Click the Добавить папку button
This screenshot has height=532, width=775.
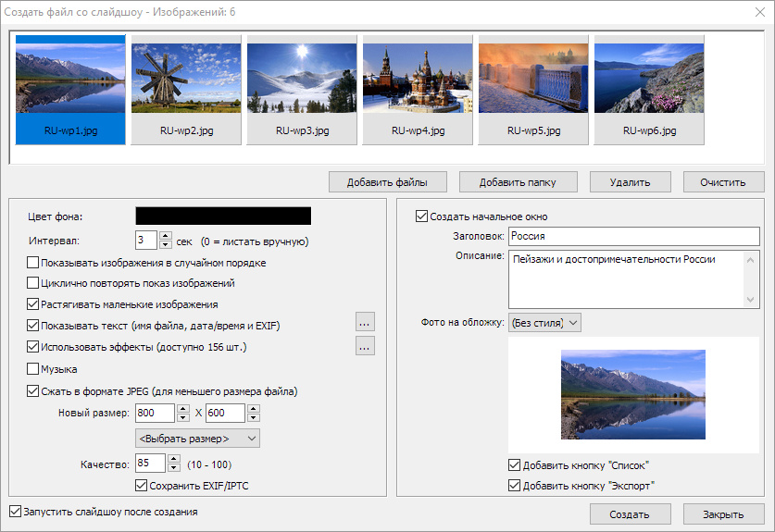518,182
